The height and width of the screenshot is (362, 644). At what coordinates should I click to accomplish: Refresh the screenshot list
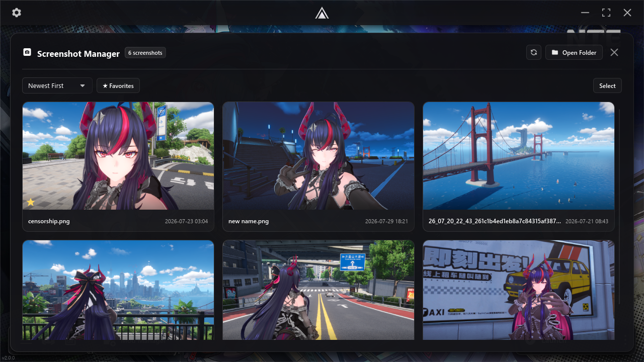pos(534,52)
